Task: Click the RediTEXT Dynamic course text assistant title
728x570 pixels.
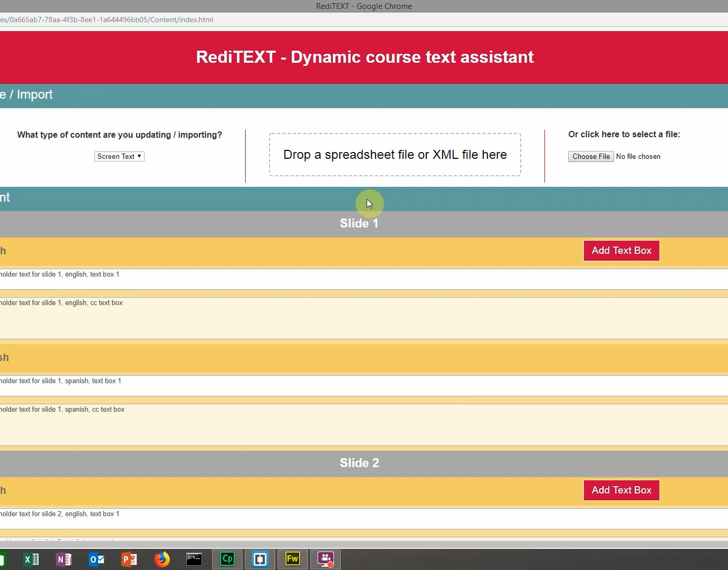Action: [x=365, y=57]
